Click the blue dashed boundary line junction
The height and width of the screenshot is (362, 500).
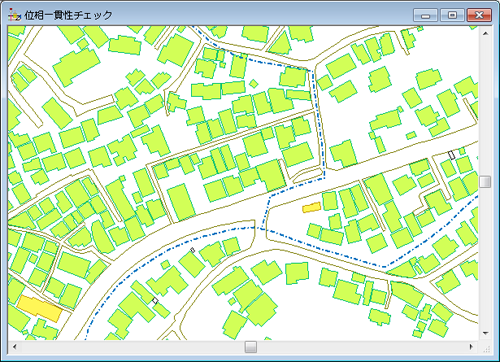(262, 229)
